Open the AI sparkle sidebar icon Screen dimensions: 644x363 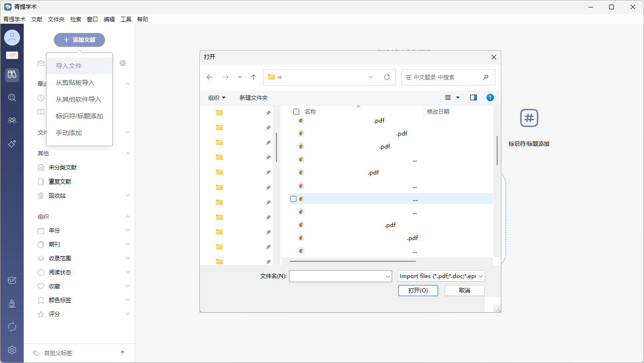(x=12, y=144)
